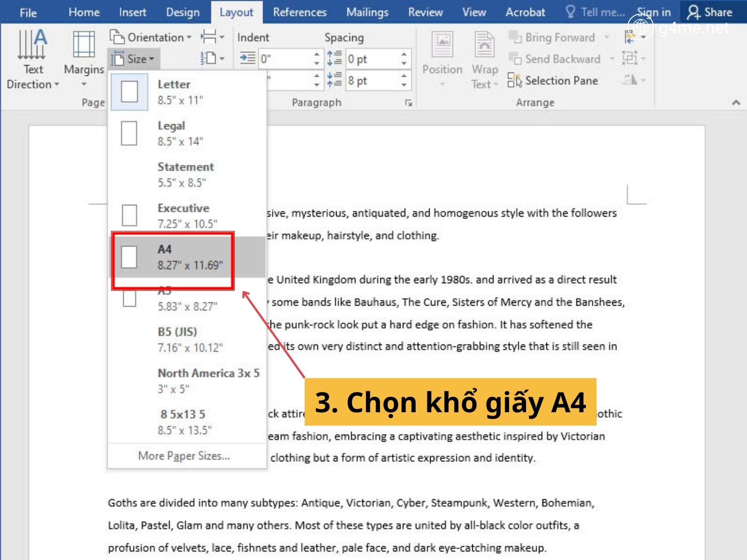Increase Indent Left value with up arrow
The height and width of the screenshot is (560, 747).
pos(316,54)
